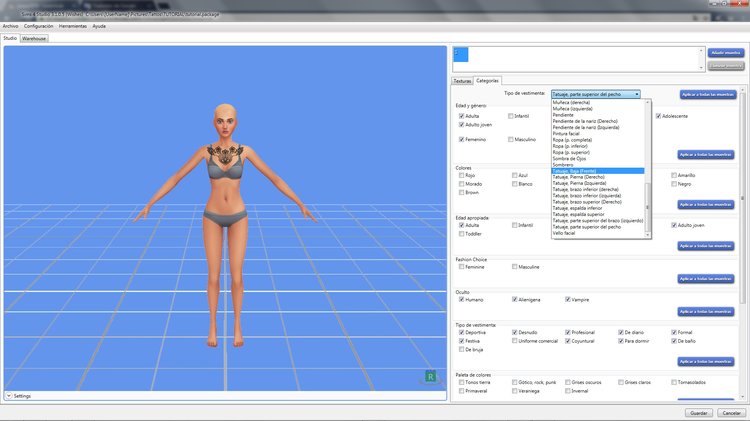750x421 pixels.
Task: Toggle the Femenino checkbox
Action: [x=461, y=139]
